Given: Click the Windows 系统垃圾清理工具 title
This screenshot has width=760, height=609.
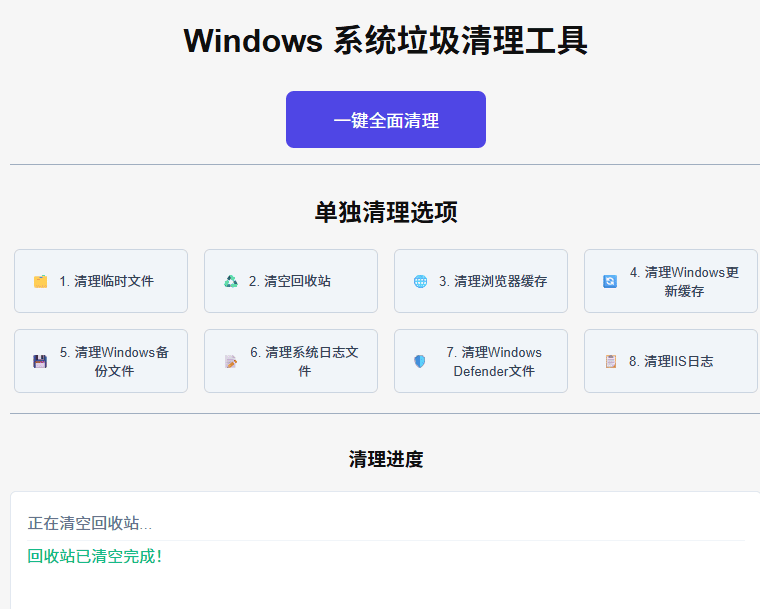Looking at the screenshot, I should point(386,40).
